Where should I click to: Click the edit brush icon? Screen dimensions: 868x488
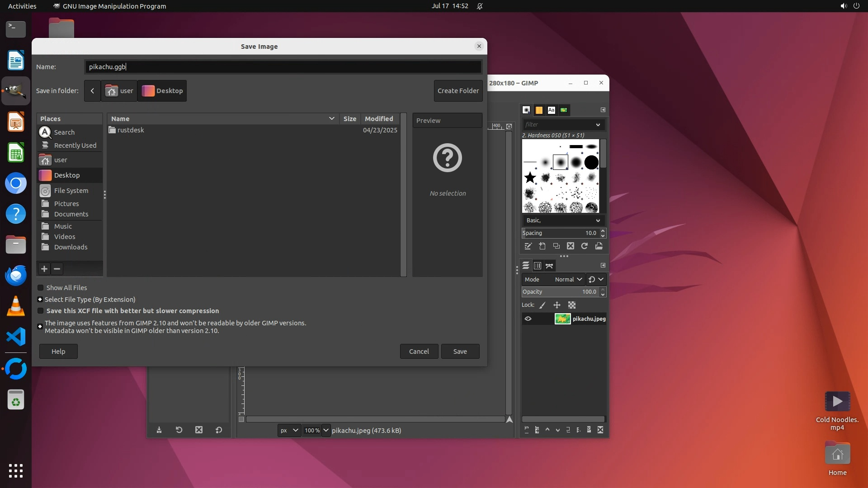[x=528, y=246]
